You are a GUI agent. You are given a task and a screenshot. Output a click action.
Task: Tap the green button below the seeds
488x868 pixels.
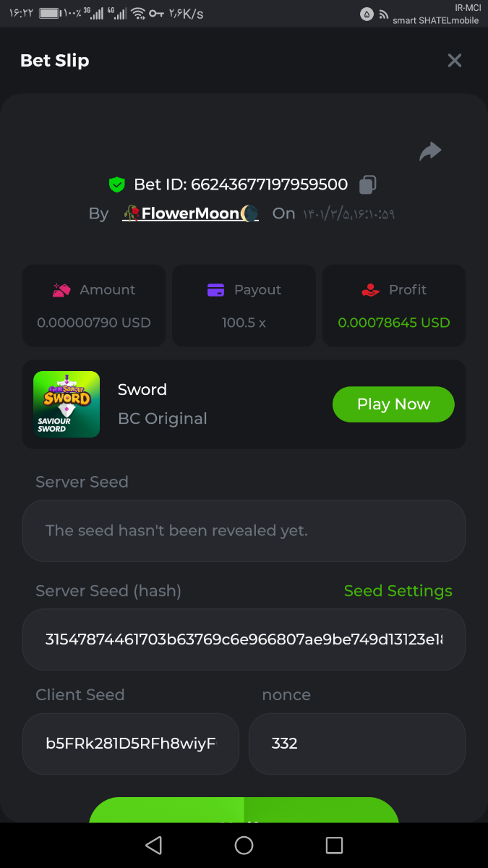click(x=244, y=811)
